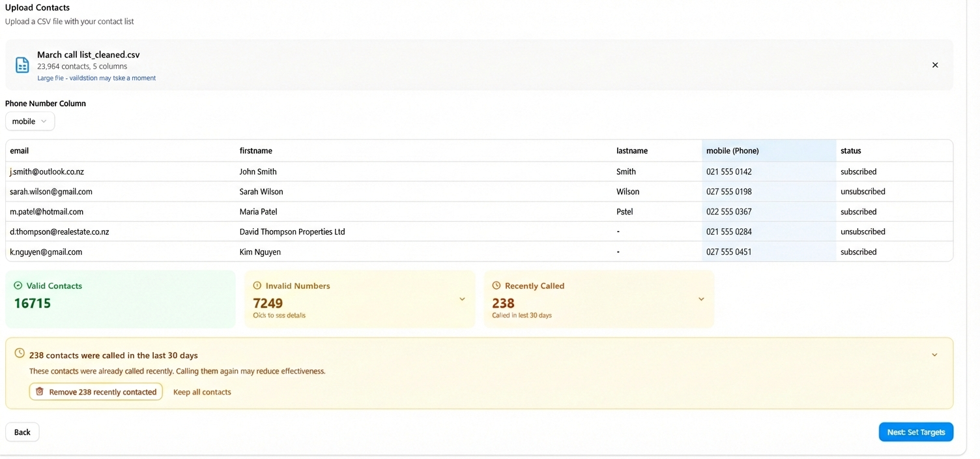Click Keep all contacts link

[202, 392]
